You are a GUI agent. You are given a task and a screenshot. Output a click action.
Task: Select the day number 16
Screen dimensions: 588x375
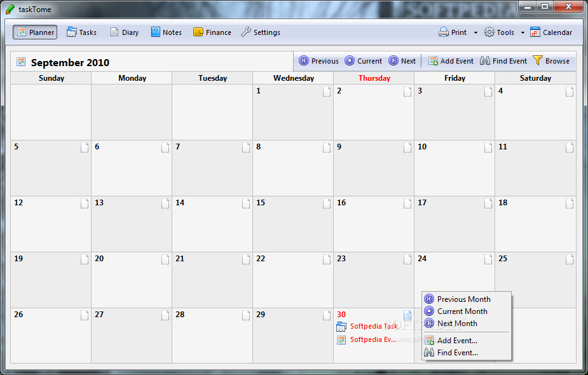click(x=341, y=203)
